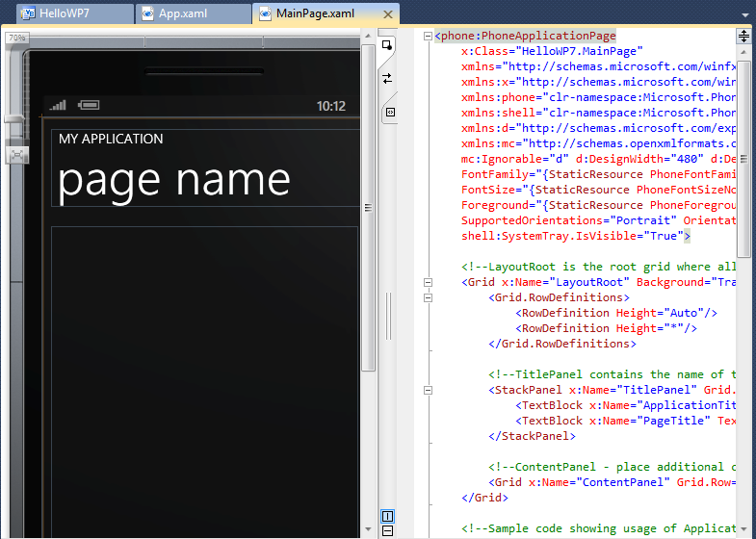Collapse the phone:PhoneApplicationPage XAML node
The height and width of the screenshot is (539, 756).
pyautogui.click(x=427, y=37)
